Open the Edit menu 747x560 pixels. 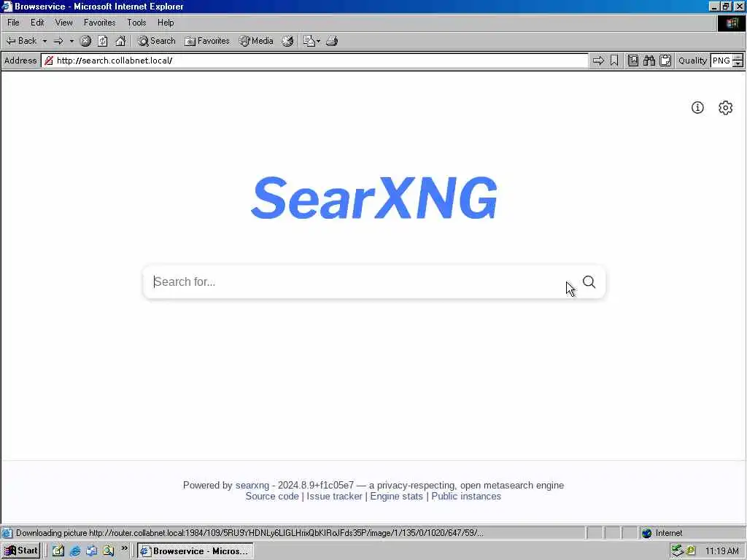tap(37, 23)
